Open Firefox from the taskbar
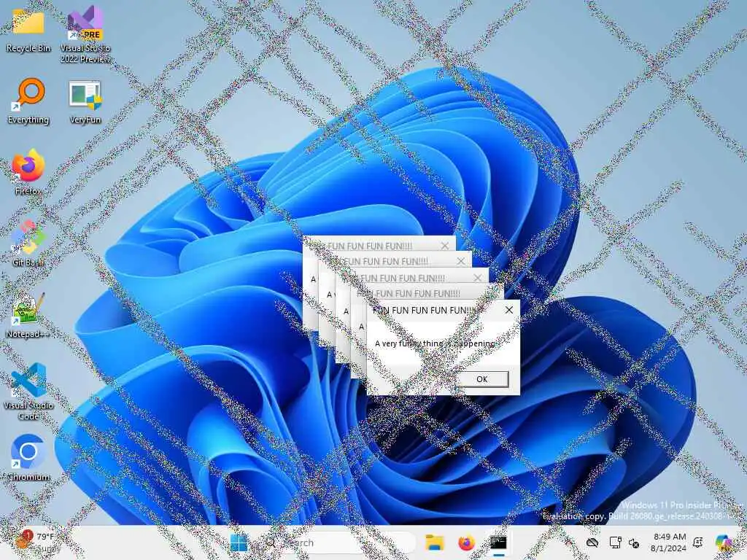 click(x=466, y=542)
